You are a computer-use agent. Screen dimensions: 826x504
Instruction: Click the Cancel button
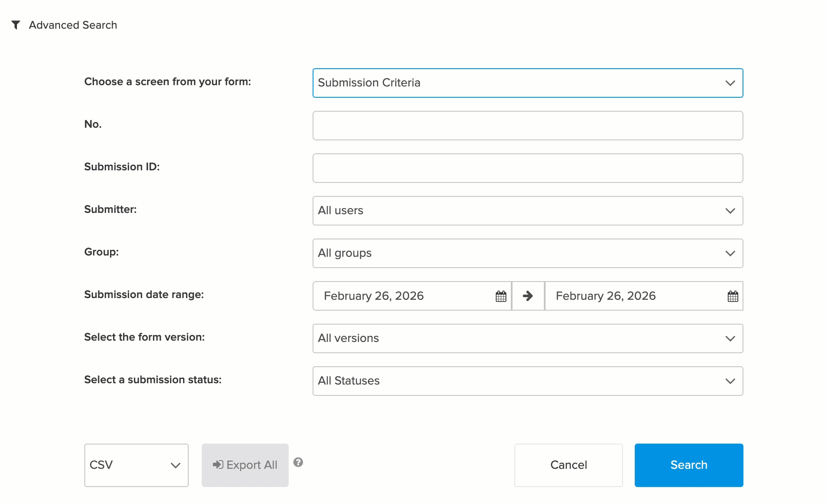(x=568, y=465)
